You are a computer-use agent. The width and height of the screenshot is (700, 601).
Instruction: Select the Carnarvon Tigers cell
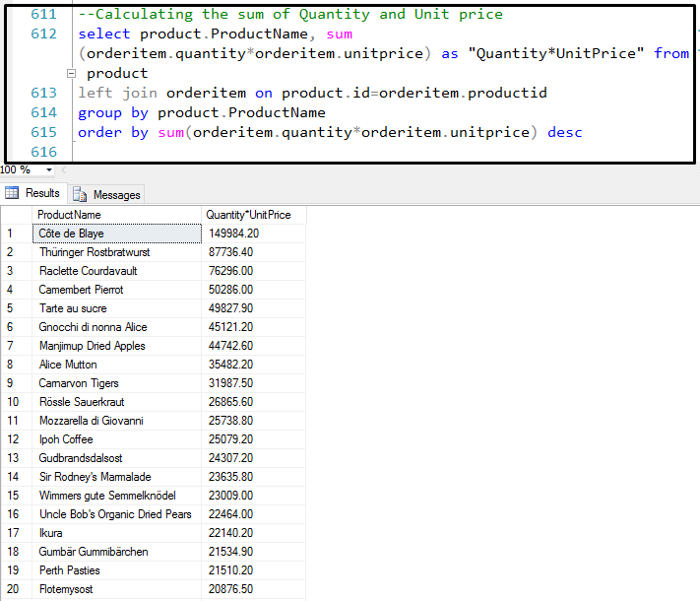116,383
